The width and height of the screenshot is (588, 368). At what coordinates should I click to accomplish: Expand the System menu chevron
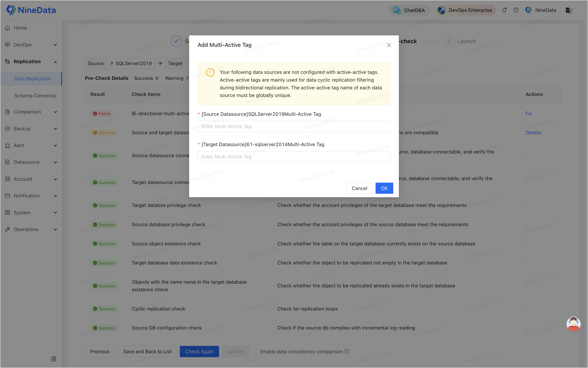(56, 213)
